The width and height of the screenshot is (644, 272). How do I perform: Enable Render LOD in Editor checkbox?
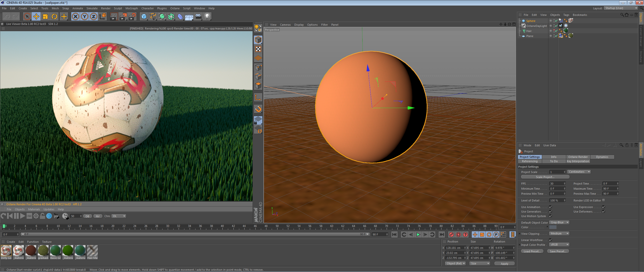[x=603, y=200]
